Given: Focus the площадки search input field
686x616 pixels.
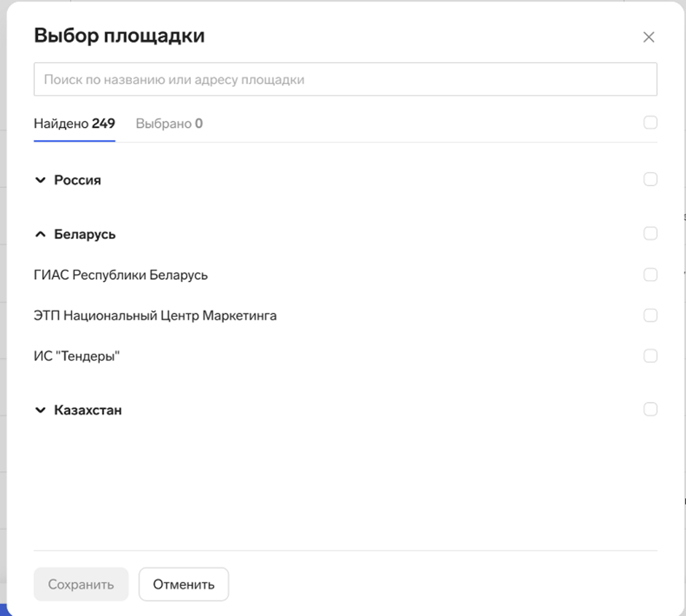Looking at the screenshot, I should [346, 79].
